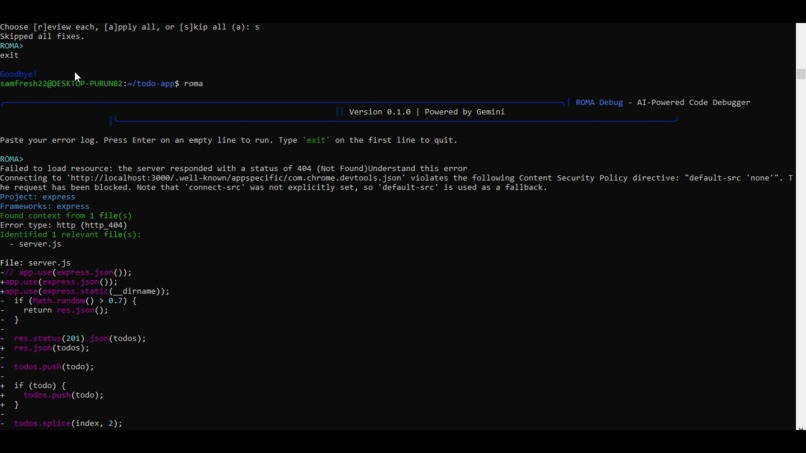Screen dimensions: 806x453
Task: Click the 'Goodbye!' message text
Action: pos(19,74)
